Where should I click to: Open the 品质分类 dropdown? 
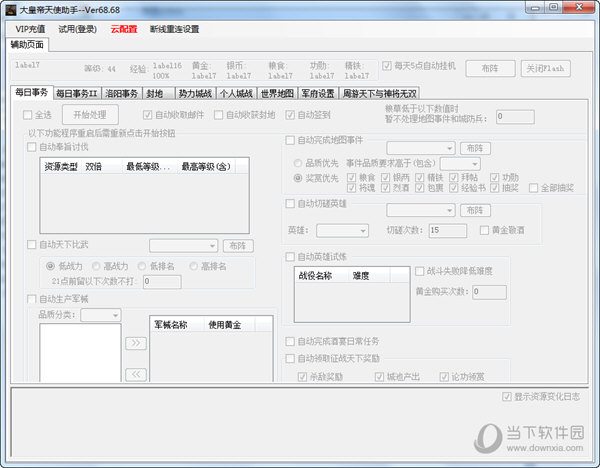[101, 315]
